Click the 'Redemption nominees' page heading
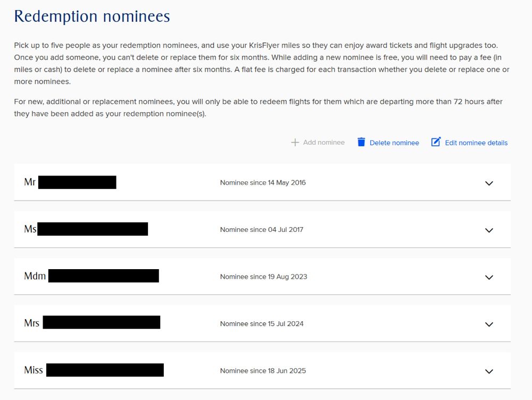 point(92,16)
